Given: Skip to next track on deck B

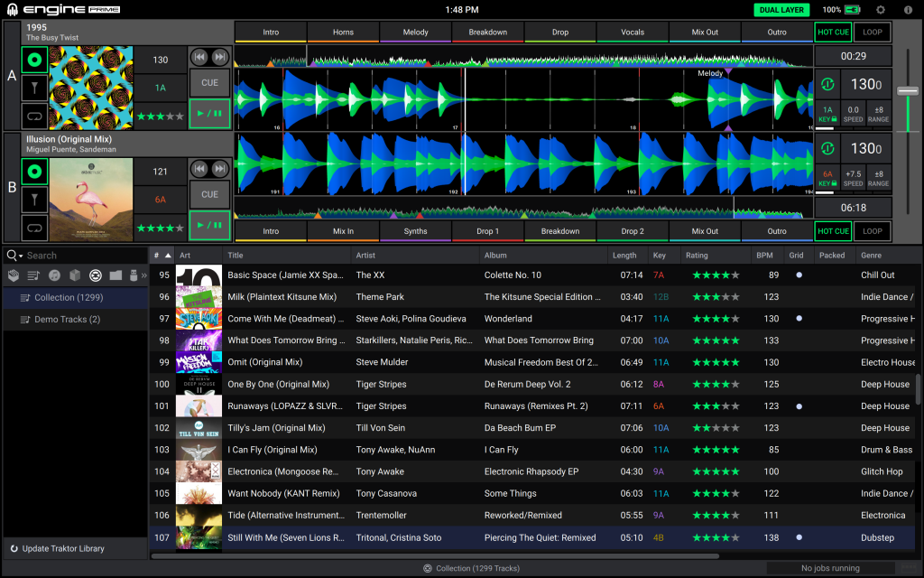Looking at the screenshot, I should [220, 169].
